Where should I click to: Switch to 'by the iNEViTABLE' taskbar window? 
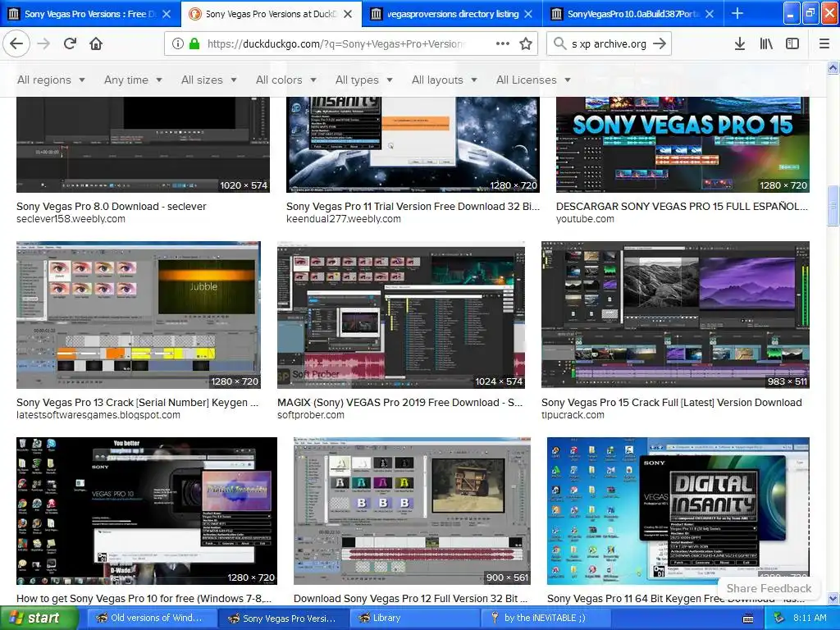pos(545,619)
